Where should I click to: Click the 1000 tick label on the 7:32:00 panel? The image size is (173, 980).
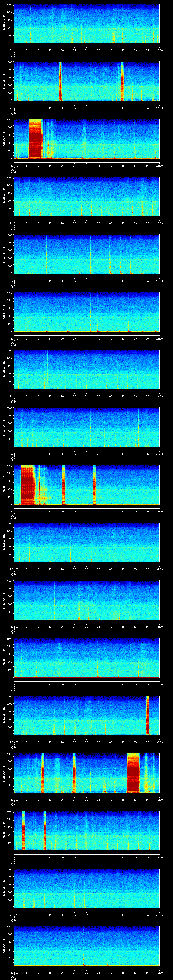[9, 604]
